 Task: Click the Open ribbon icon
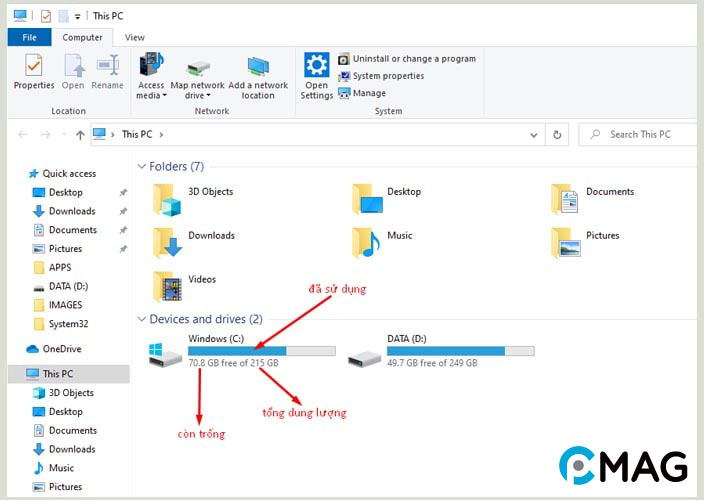click(x=74, y=66)
